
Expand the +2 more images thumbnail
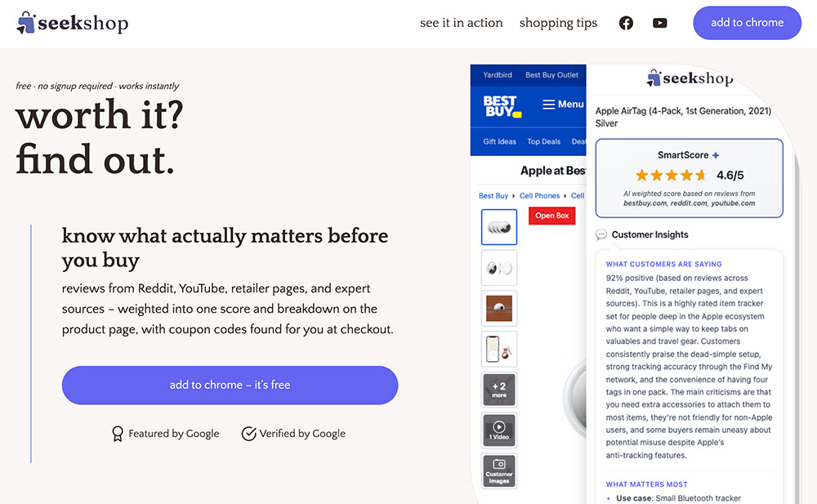coord(499,390)
